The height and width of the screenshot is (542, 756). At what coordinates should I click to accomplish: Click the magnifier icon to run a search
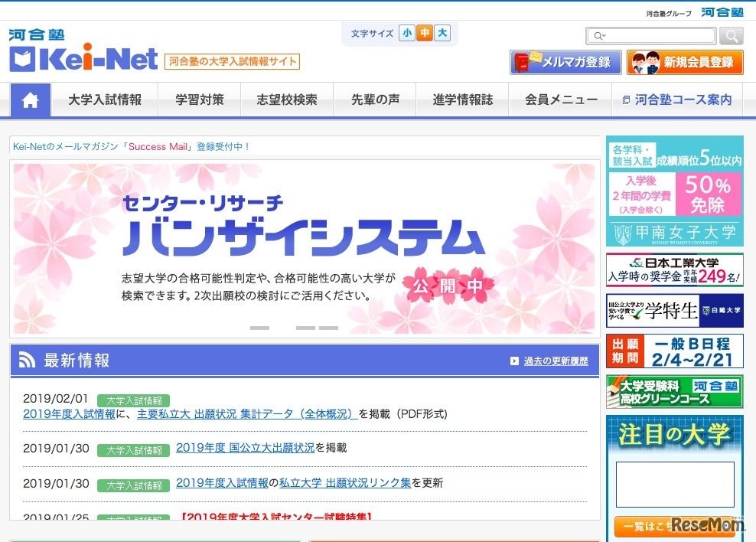point(731,35)
